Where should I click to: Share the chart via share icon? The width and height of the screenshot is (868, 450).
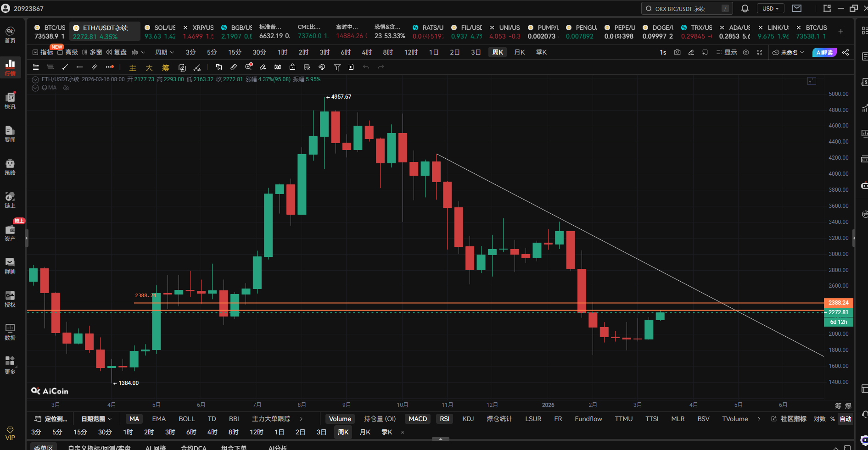click(846, 52)
